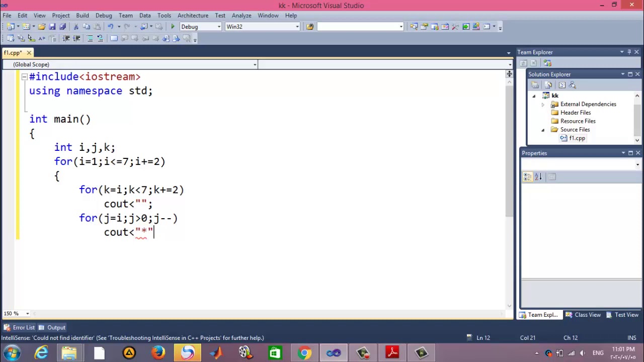The width and height of the screenshot is (644, 362).
Task: Click the Cut scissors icon
Action: click(x=76, y=27)
